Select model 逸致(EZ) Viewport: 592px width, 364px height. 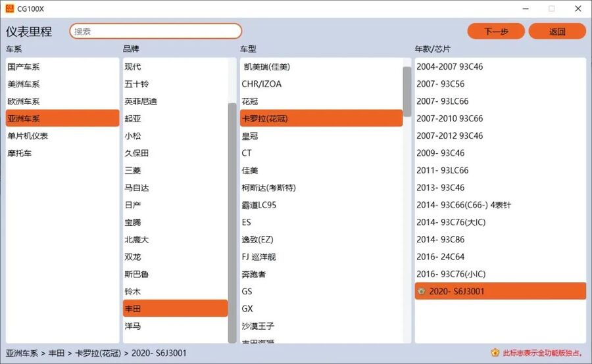tap(321, 240)
